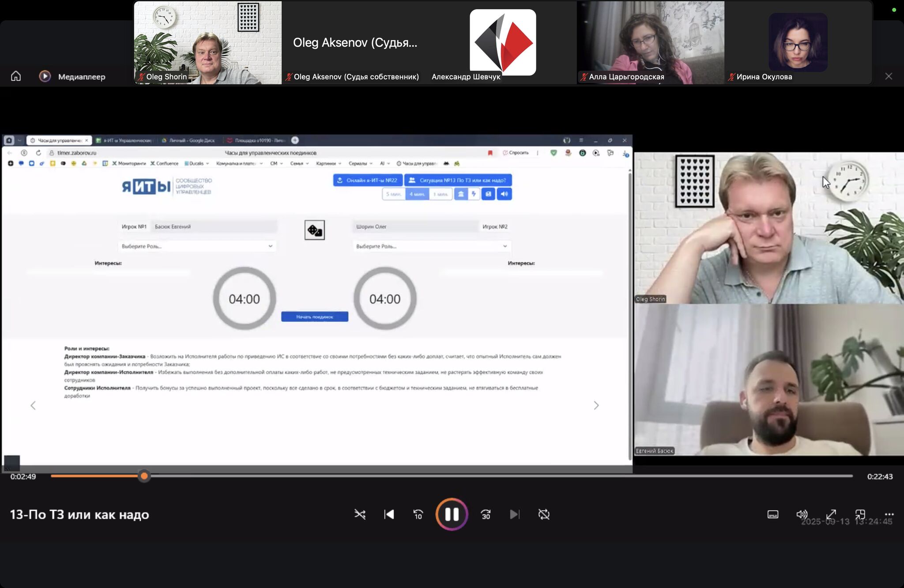
Task: Open more options ellipsis menu
Action: coord(889,514)
